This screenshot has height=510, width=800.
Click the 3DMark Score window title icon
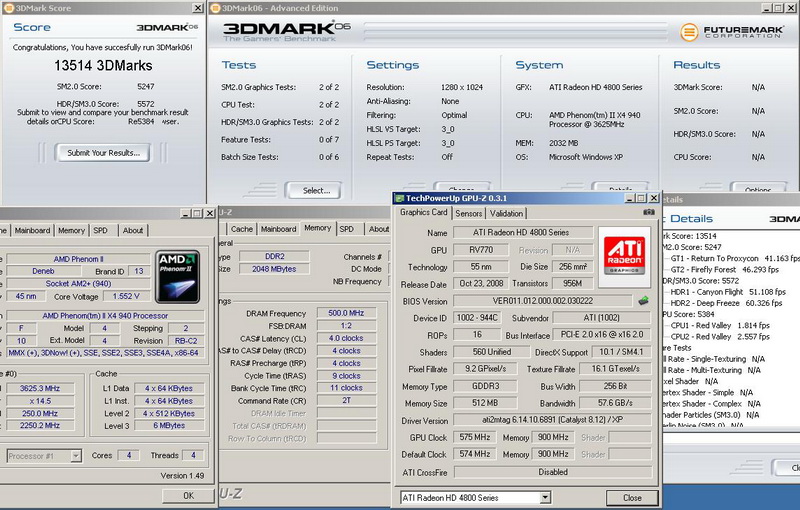click(8, 8)
